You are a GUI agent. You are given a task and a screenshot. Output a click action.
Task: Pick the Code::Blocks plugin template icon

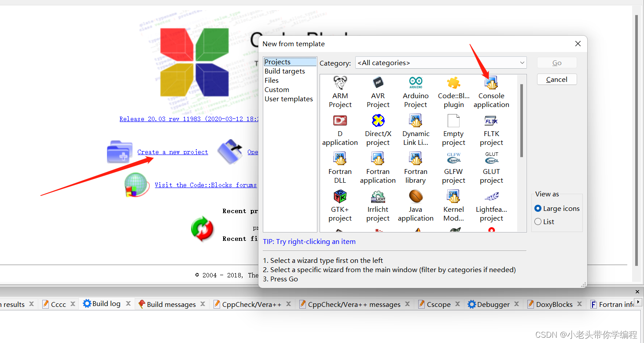pos(453,83)
